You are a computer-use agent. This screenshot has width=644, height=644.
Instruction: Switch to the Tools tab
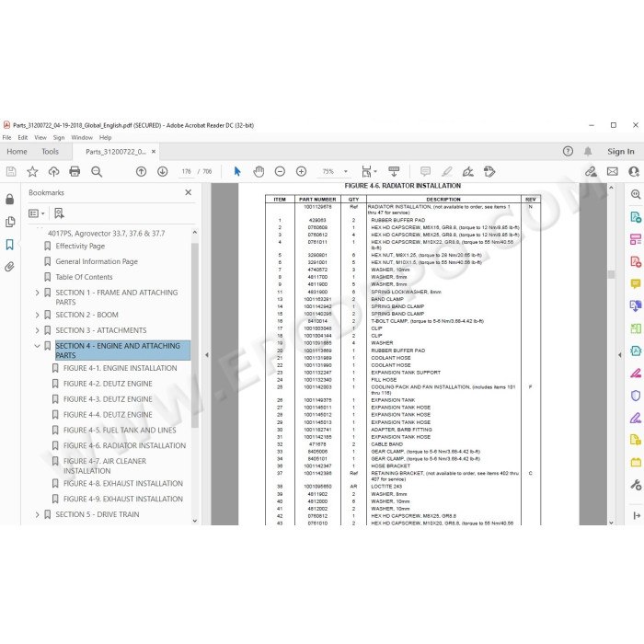50,152
